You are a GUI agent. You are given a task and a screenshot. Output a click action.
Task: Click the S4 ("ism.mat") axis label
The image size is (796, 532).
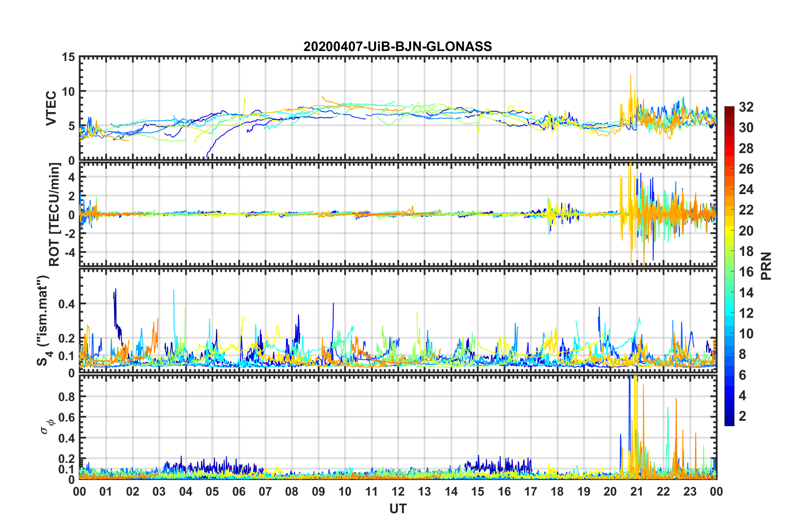(44, 320)
